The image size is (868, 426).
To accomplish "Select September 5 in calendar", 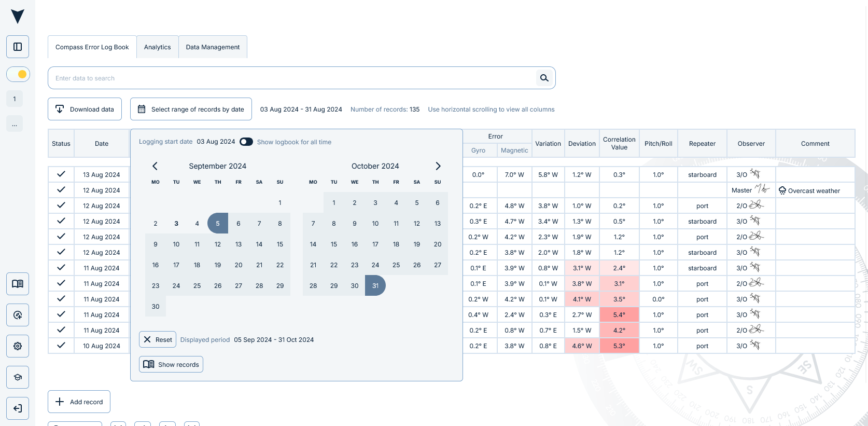I will click(218, 223).
